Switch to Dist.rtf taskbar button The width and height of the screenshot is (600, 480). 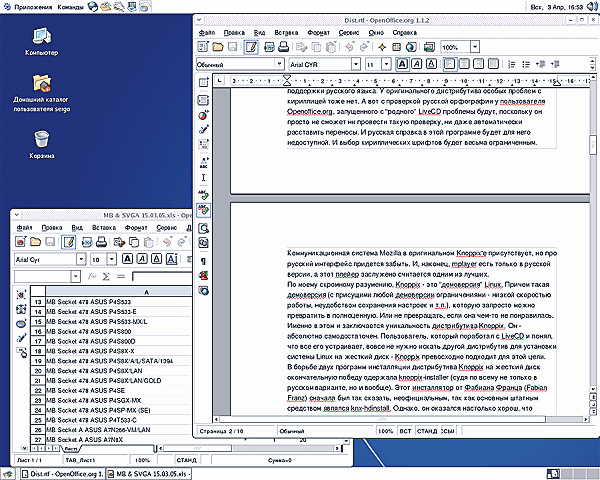tap(63, 474)
